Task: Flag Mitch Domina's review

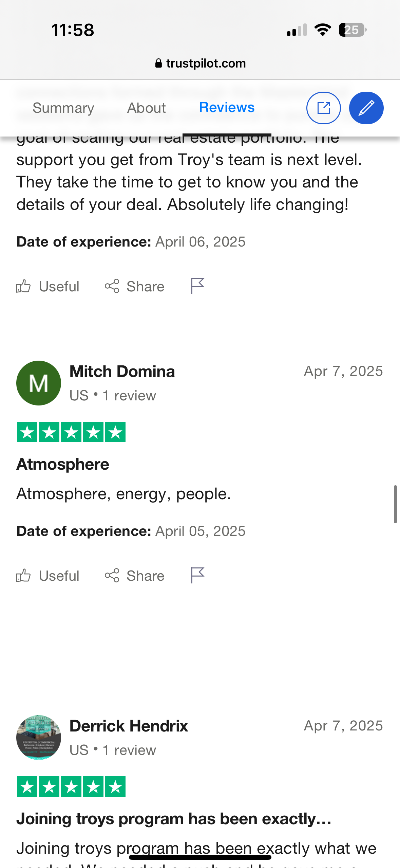Action: click(197, 575)
